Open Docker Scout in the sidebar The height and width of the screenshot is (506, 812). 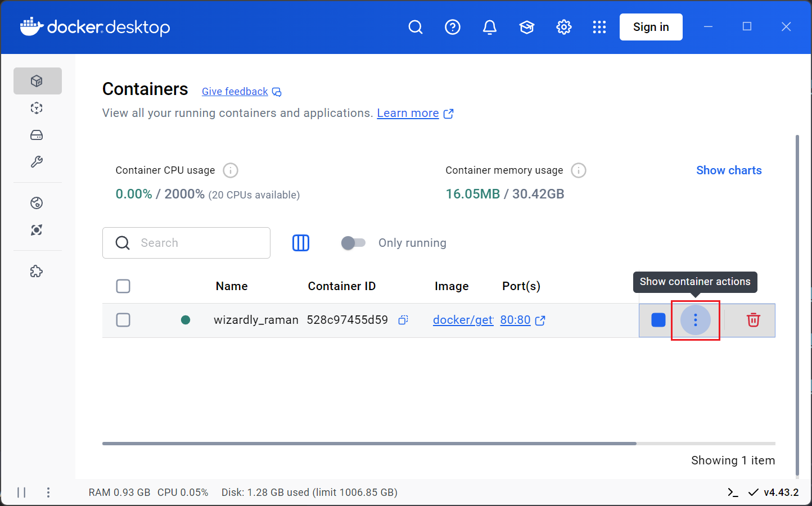[37, 230]
